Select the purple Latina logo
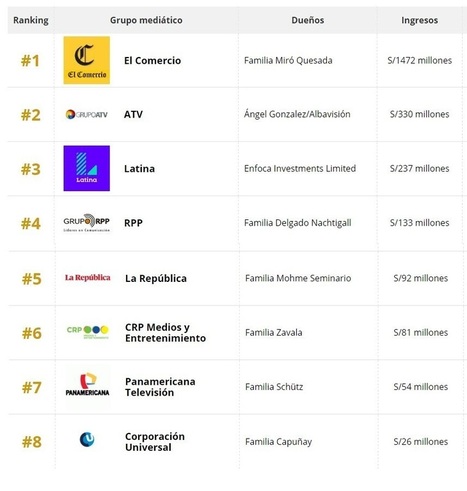The width and height of the screenshot is (467, 491). coord(87,168)
